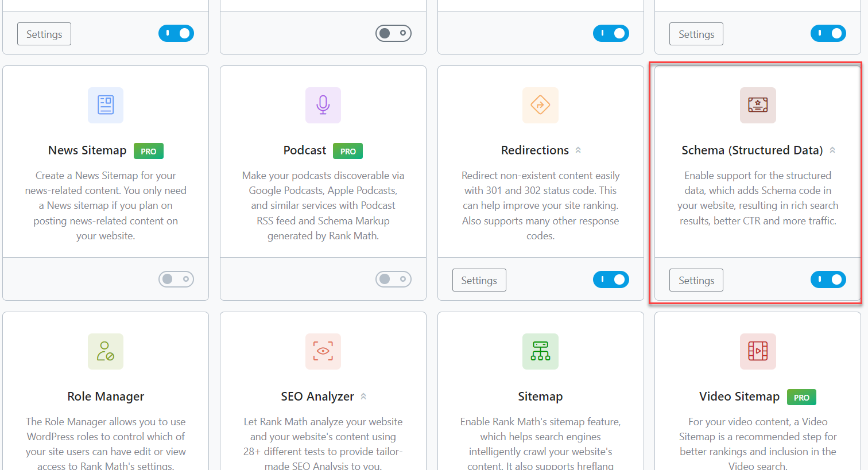The image size is (868, 470).
Task: Open Settings for the Redirections module
Action: click(479, 280)
